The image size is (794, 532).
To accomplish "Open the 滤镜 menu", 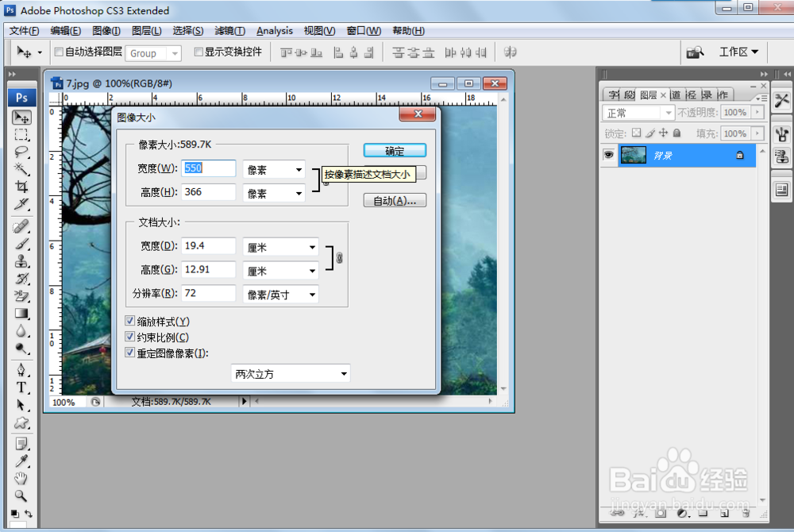I will (230, 30).
